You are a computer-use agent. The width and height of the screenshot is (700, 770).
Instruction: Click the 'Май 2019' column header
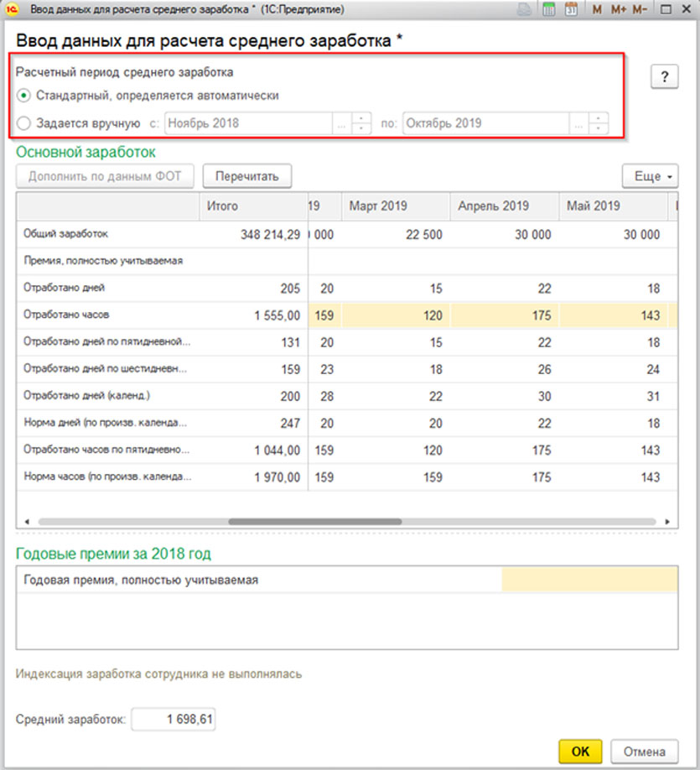click(x=614, y=206)
